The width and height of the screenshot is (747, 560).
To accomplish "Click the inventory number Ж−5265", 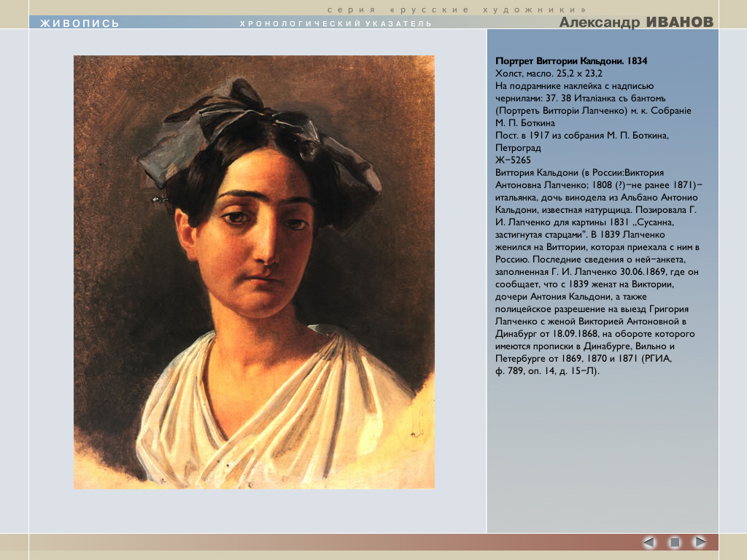I will tap(514, 160).
